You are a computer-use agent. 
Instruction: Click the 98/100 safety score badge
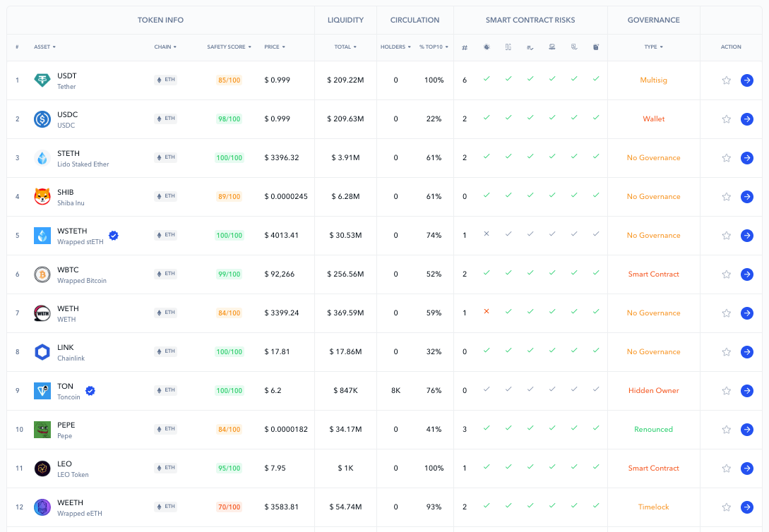(229, 119)
